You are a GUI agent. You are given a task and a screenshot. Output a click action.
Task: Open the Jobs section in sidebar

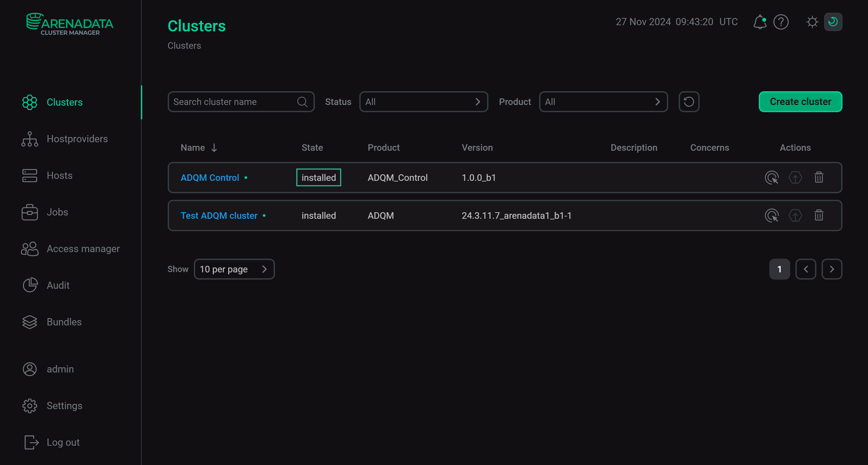tap(57, 212)
